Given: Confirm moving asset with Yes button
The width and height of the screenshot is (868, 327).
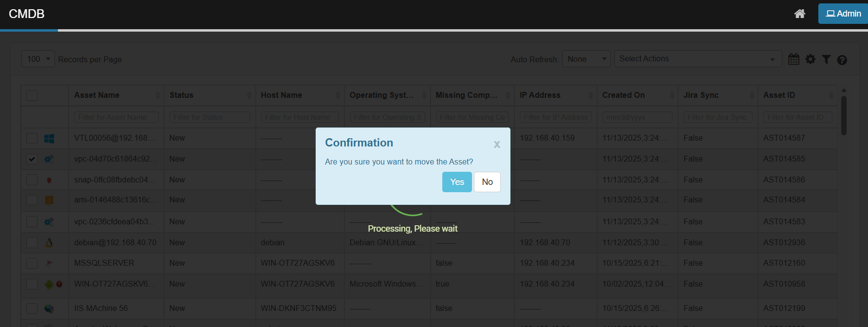Looking at the screenshot, I should click(457, 182).
